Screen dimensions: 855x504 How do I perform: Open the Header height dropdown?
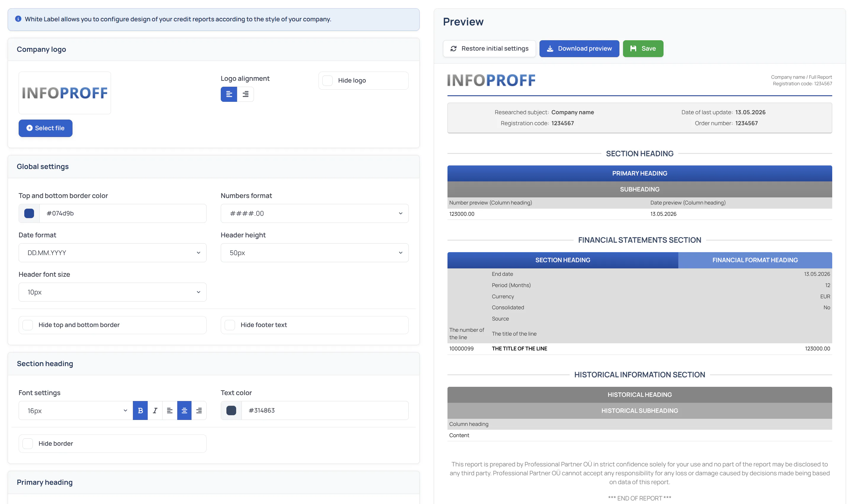coord(314,253)
